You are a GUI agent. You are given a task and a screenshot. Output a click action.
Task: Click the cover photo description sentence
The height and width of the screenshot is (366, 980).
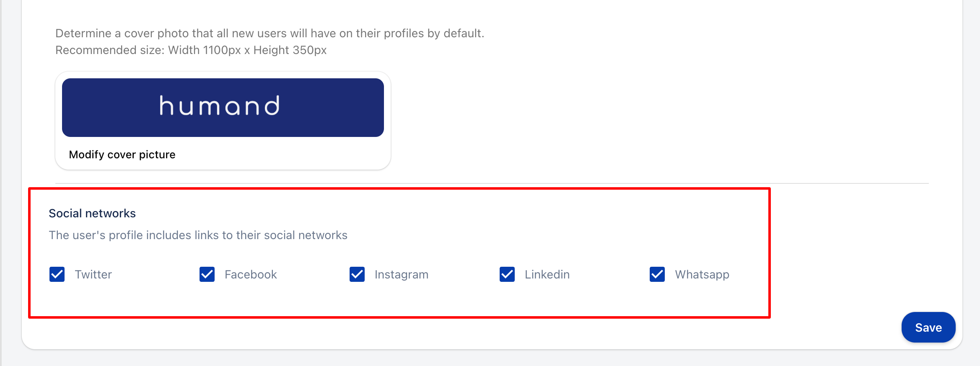point(270,33)
